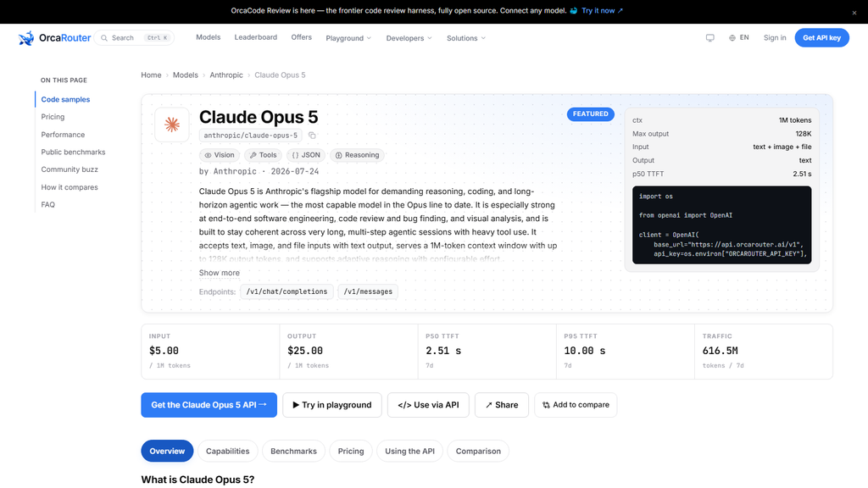
Task: Click Get the Claude Opus 5 API button
Action: (209, 405)
